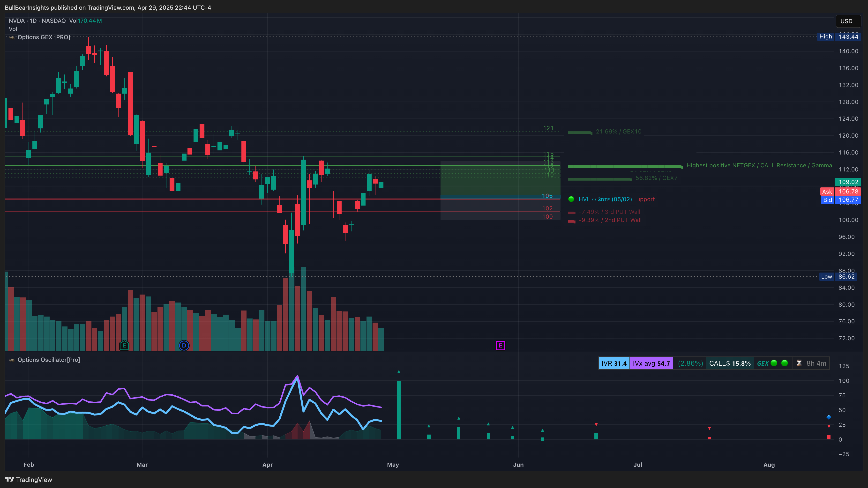
Task: Click the 102 strike level label
Action: [547, 208]
